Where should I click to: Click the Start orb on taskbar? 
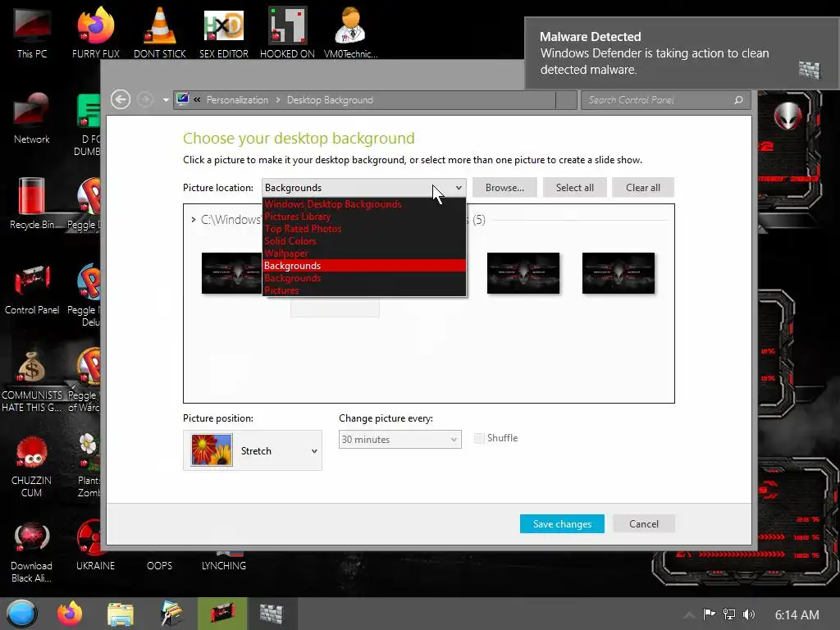tap(21, 614)
